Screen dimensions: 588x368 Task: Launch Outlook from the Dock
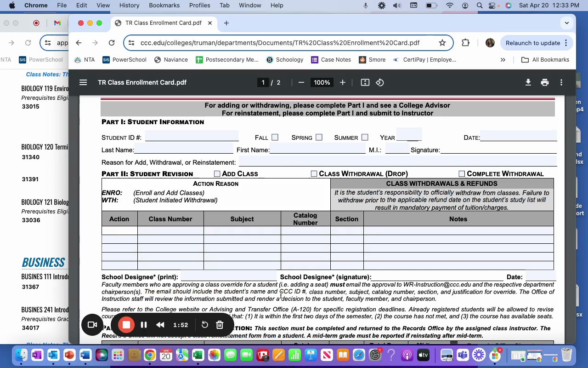(x=53, y=355)
